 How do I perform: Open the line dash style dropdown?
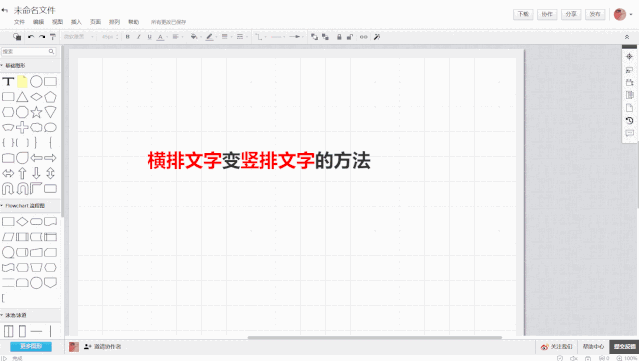pyautogui.click(x=241, y=37)
